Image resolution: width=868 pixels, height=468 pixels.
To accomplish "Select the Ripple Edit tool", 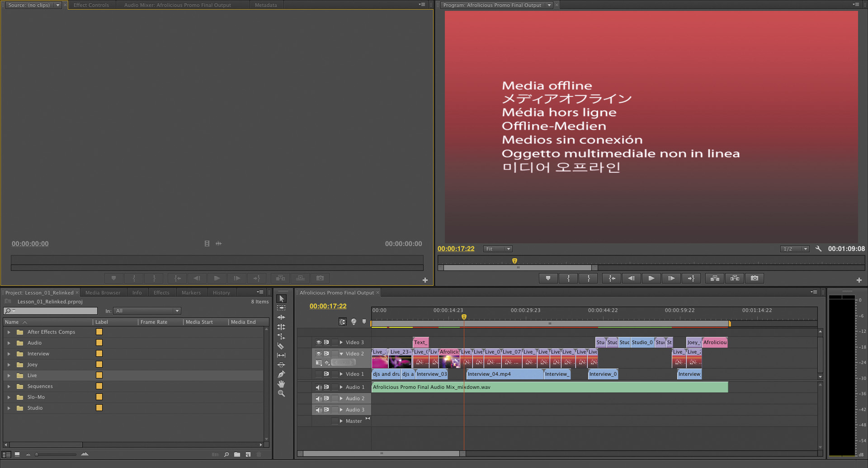I will point(281,317).
